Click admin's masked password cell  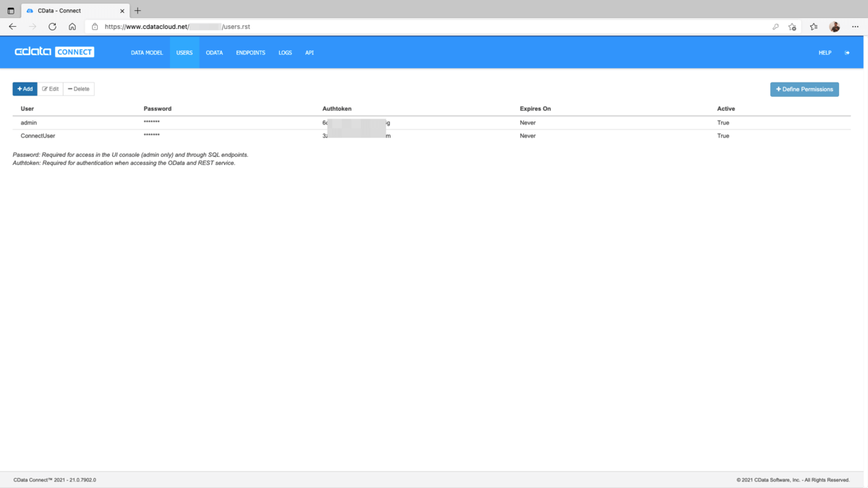[152, 123]
